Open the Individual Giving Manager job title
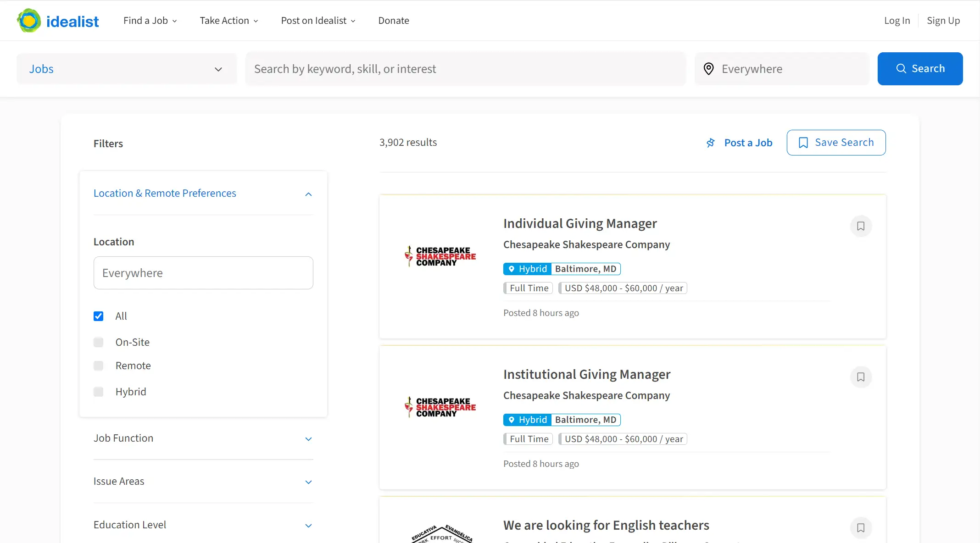 (x=580, y=224)
